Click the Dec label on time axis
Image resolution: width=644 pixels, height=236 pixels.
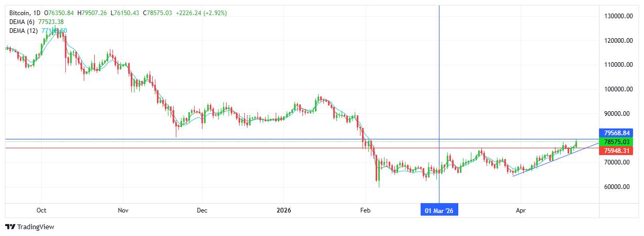click(x=202, y=210)
